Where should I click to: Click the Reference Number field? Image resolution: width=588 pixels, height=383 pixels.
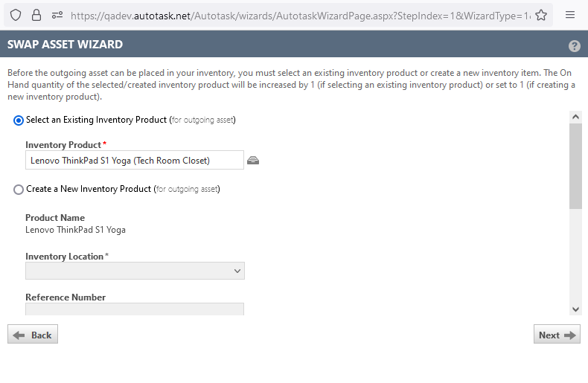pyautogui.click(x=134, y=309)
